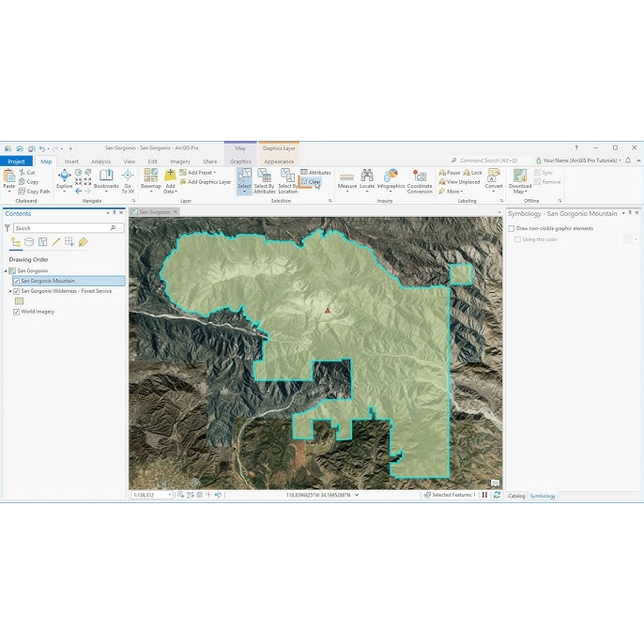Switch Contents to List By Data Source
Screen dimensions: 644x644
(x=29, y=242)
